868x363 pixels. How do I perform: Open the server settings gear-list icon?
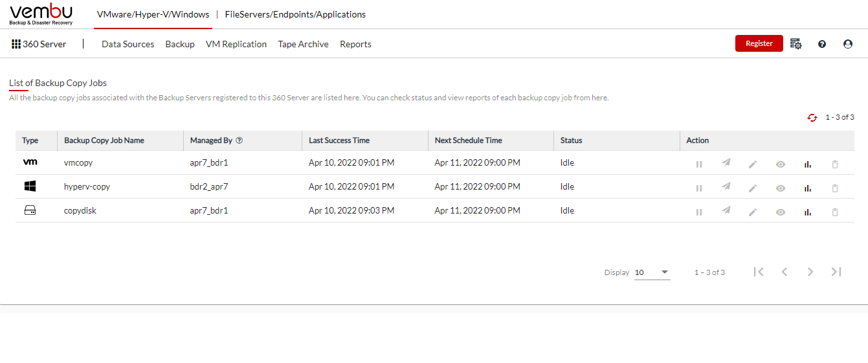pos(796,44)
